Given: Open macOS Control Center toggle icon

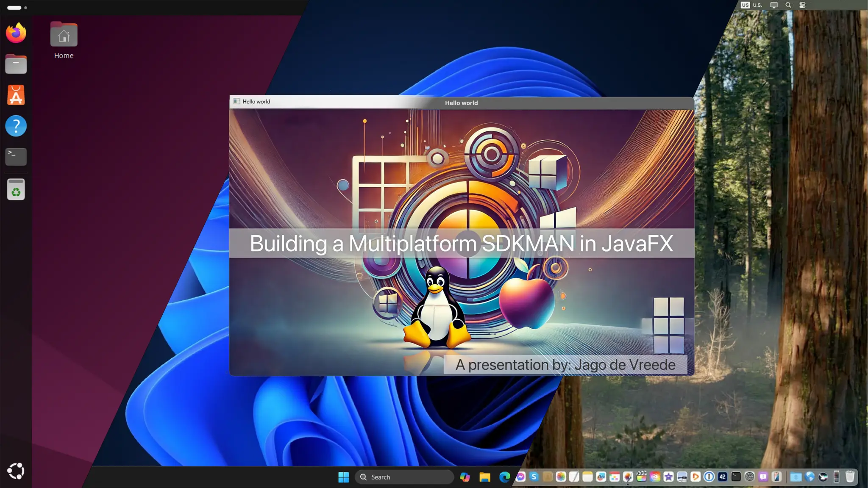Looking at the screenshot, I should tap(802, 5).
